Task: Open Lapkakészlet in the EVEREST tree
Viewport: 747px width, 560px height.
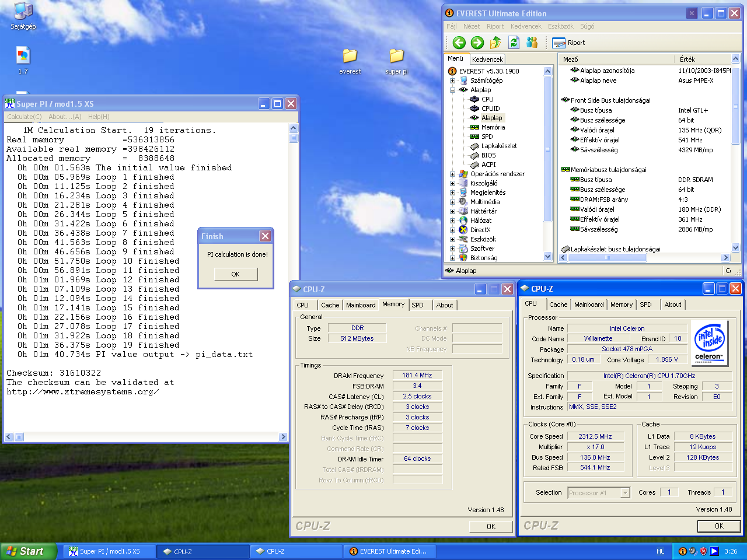Action: click(x=499, y=146)
